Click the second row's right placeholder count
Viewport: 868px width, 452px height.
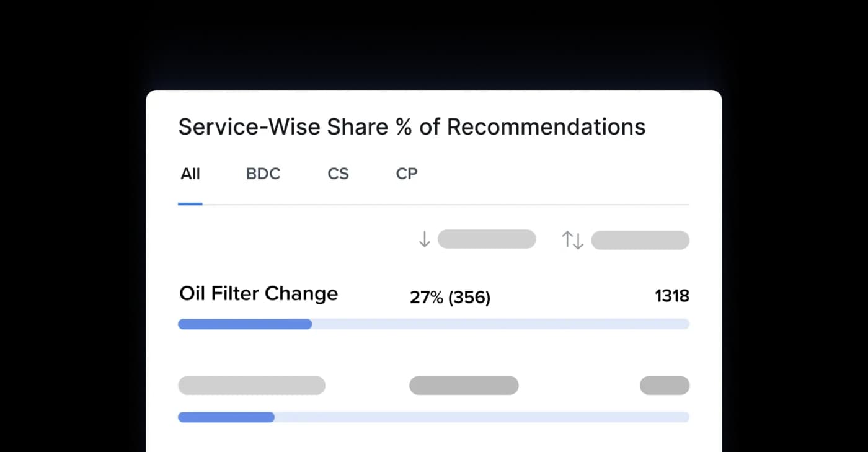[665, 385]
